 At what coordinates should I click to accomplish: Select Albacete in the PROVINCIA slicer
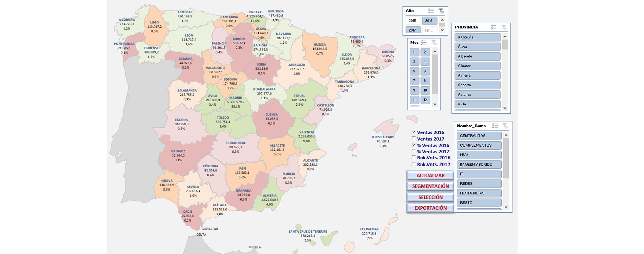click(x=477, y=56)
